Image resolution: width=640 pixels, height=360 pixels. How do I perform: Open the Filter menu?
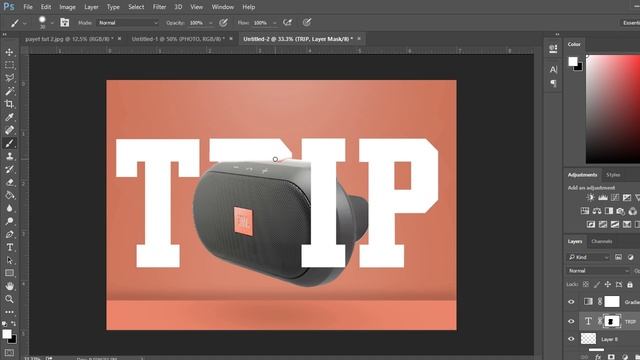tap(159, 7)
